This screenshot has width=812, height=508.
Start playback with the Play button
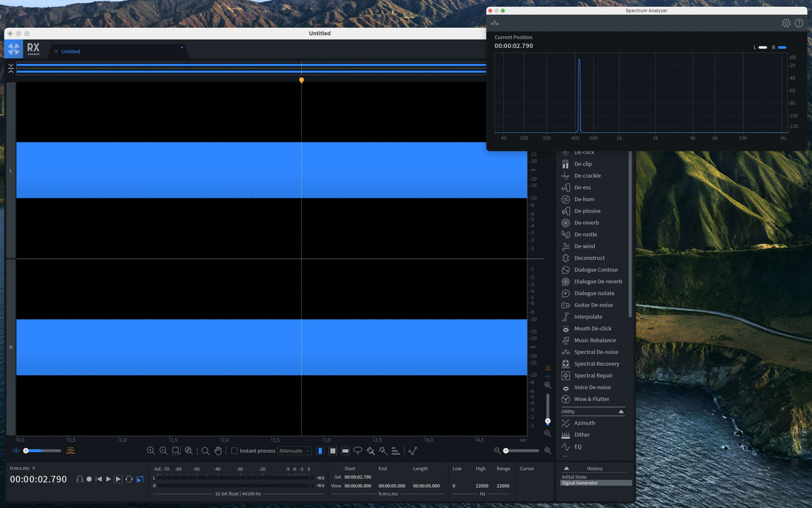tap(108, 479)
